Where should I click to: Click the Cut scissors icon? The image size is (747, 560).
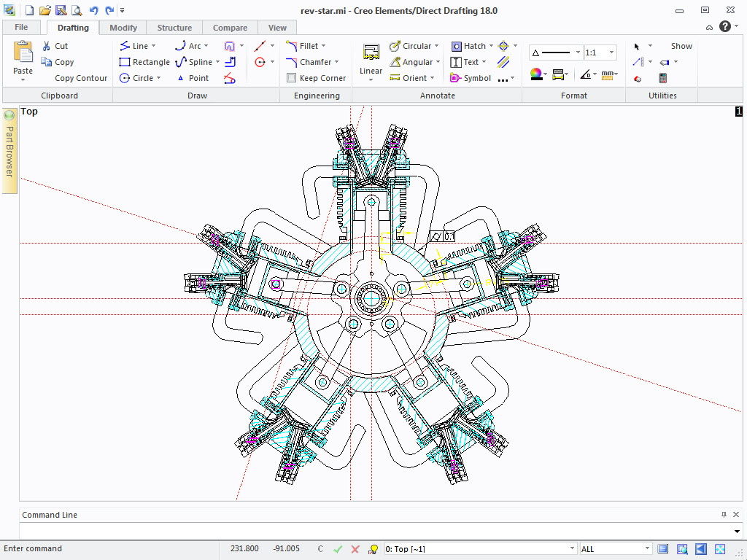pyautogui.click(x=45, y=46)
